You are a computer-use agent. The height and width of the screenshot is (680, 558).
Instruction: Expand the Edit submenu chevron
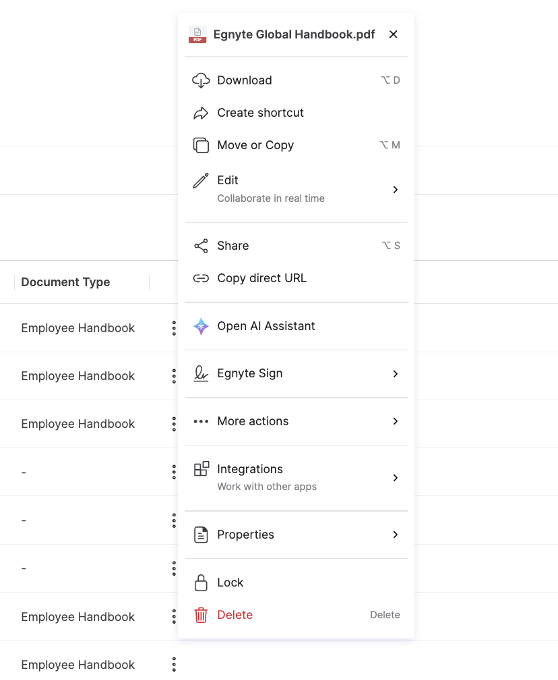pyautogui.click(x=395, y=190)
